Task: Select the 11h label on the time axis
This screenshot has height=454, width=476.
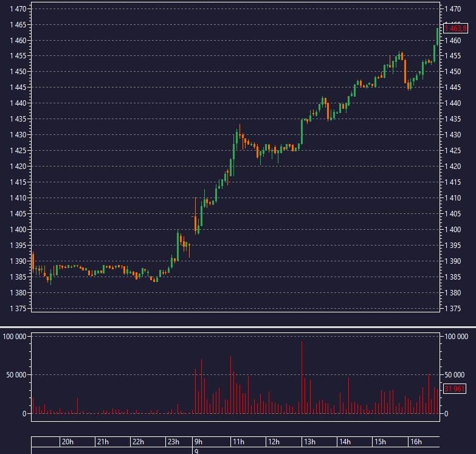Action: pyautogui.click(x=238, y=442)
